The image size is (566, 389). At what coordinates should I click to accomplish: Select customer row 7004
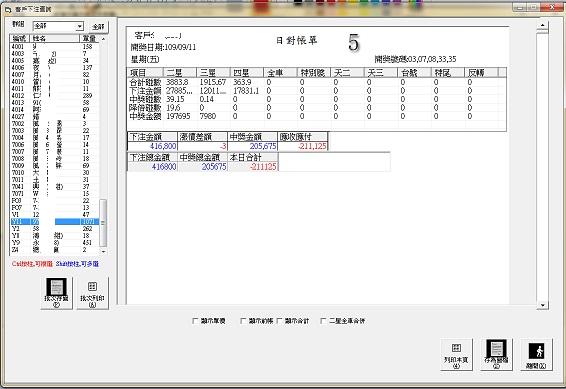pos(54,137)
